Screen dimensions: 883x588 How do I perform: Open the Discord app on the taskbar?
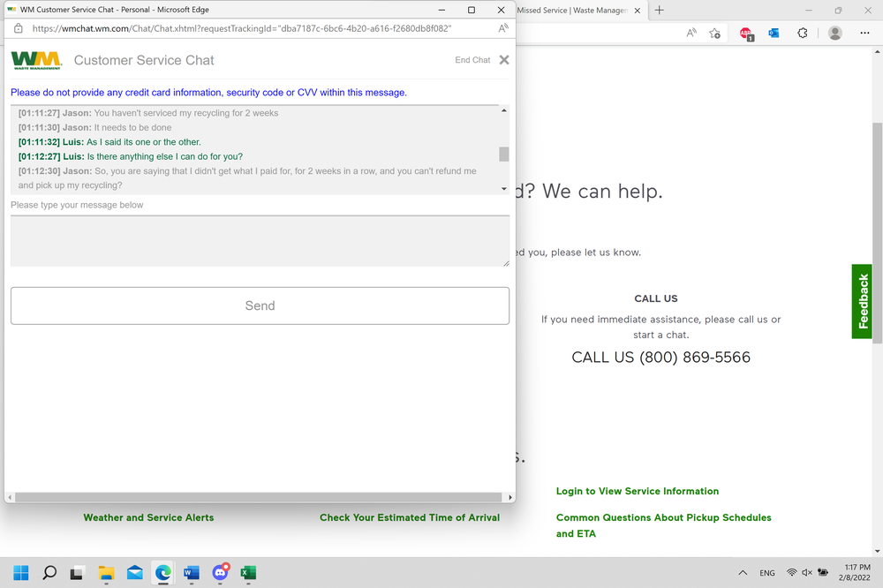[x=220, y=573]
